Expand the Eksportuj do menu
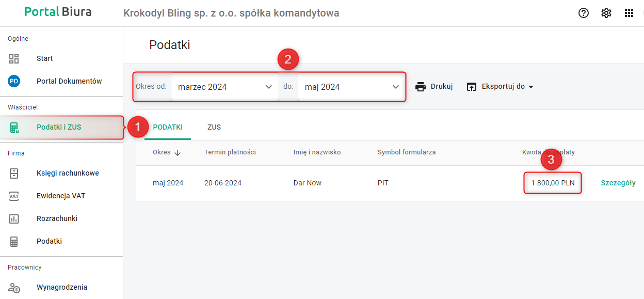 coord(500,87)
